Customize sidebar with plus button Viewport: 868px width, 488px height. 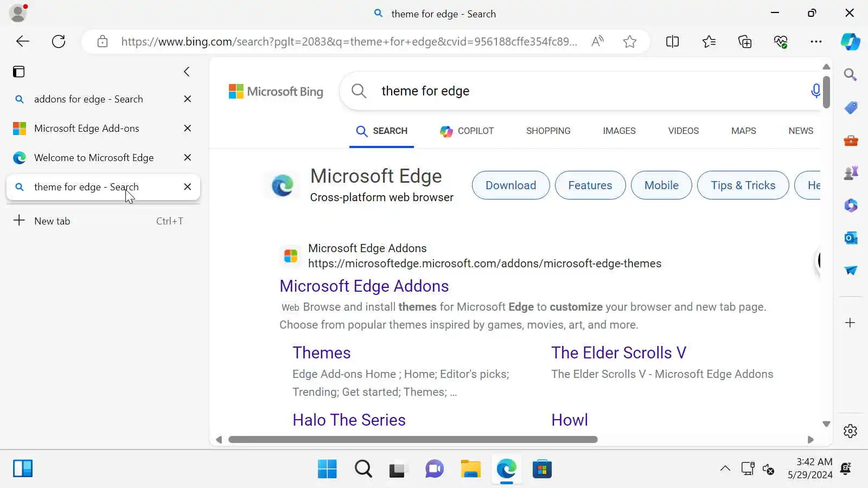point(850,323)
